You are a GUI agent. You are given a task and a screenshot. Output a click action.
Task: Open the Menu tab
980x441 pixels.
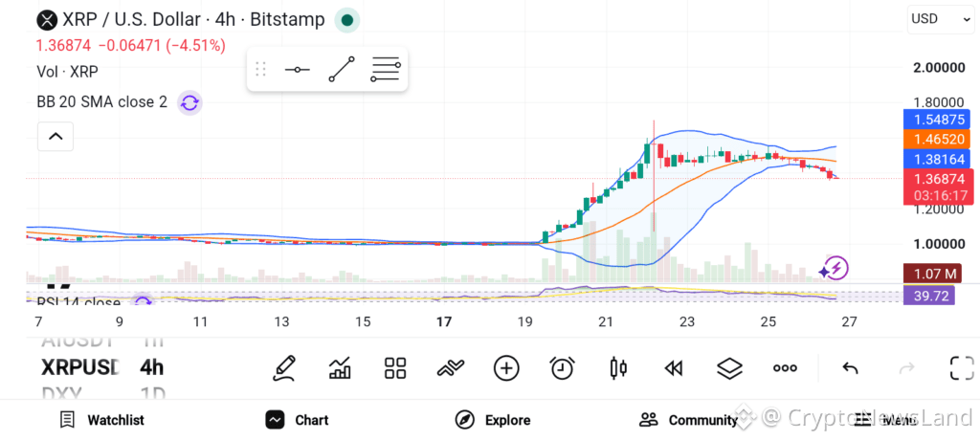[x=885, y=420]
